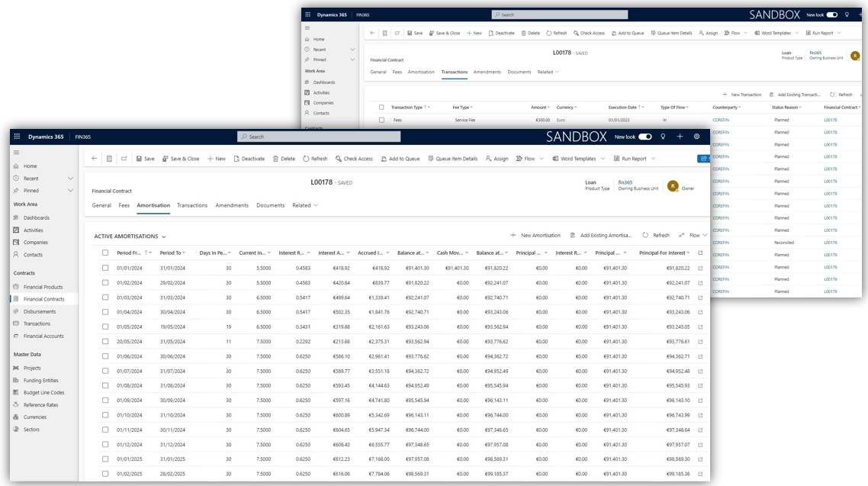The width and height of the screenshot is (868, 486).
Task: Switch to the Fees tab in front window
Action: click(x=124, y=205)
